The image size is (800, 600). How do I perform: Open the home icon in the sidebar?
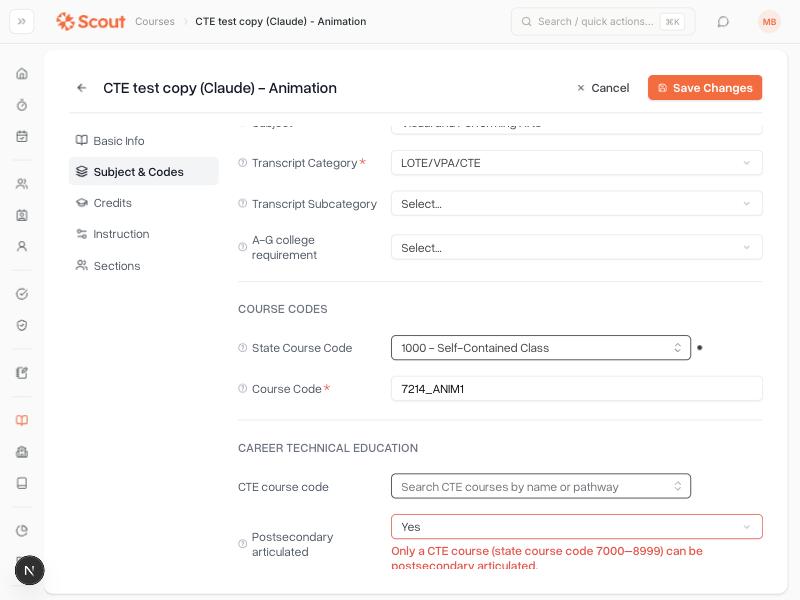point(22,73)
